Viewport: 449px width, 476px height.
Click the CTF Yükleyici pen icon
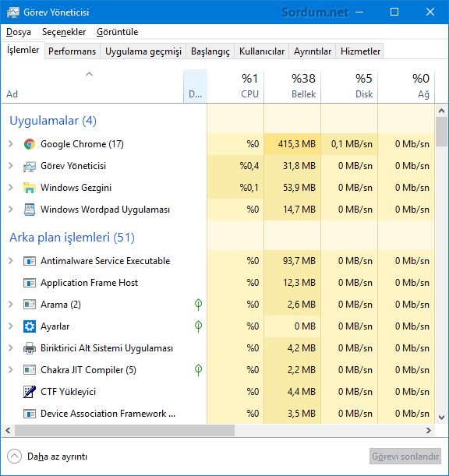[x=30, y=392]
